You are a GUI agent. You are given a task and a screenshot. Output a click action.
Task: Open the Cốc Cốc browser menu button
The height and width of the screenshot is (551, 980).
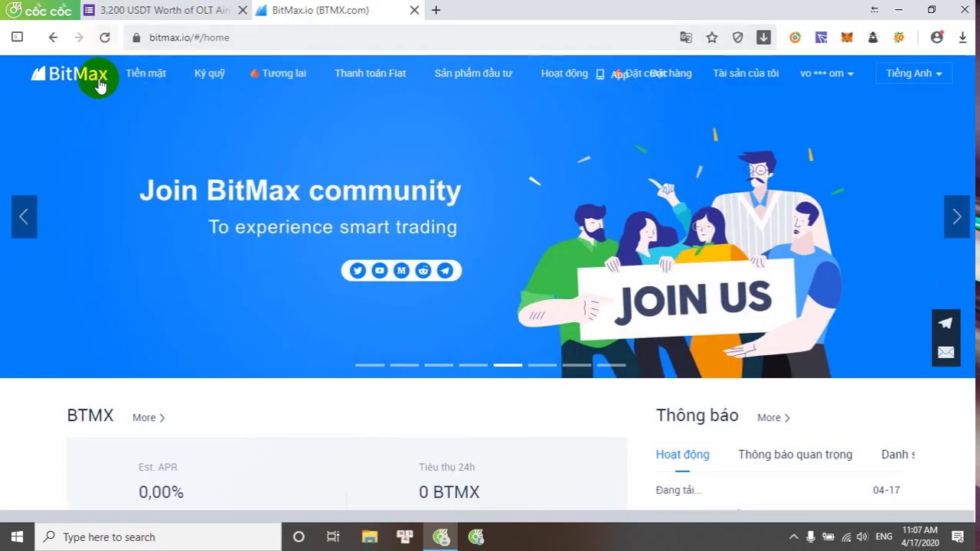click(x=40, y=10)
